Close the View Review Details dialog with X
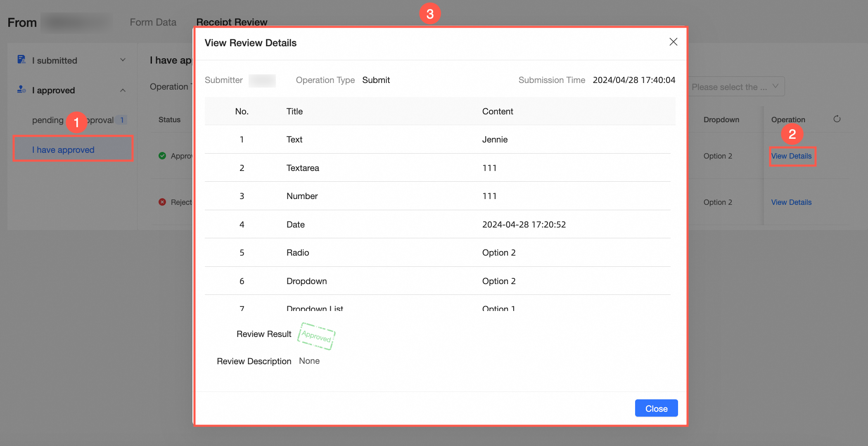Screen dimensions: 868x446 coord(673,42)
